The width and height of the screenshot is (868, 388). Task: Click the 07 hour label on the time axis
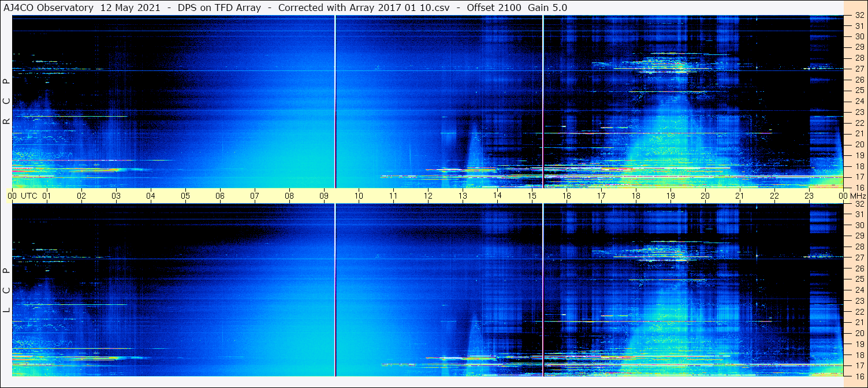coord(255,196)
